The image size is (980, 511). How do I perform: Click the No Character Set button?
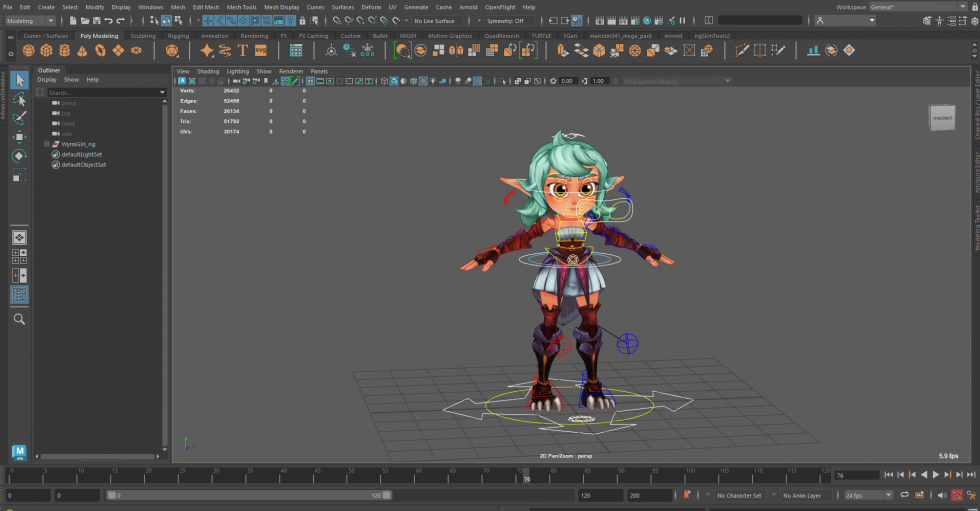(x=740, y=495)
